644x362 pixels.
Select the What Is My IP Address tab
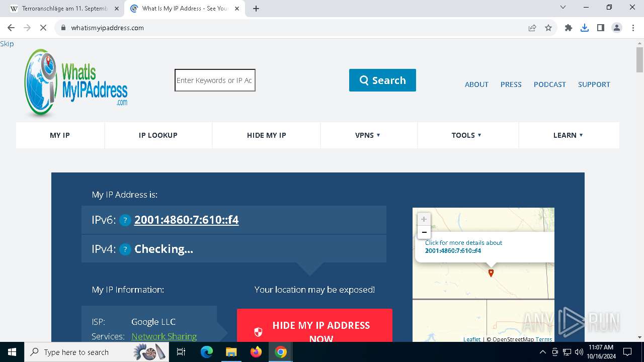[185, 9]
